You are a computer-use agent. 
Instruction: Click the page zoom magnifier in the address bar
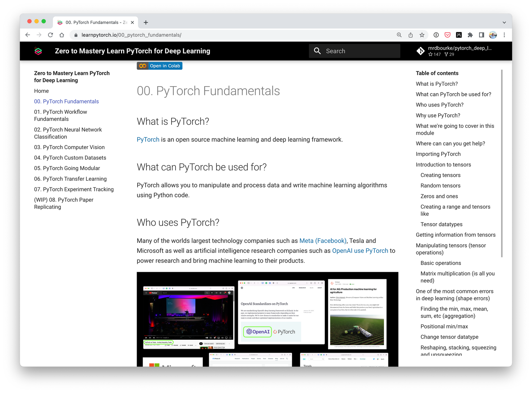click(x=399, y=35)
